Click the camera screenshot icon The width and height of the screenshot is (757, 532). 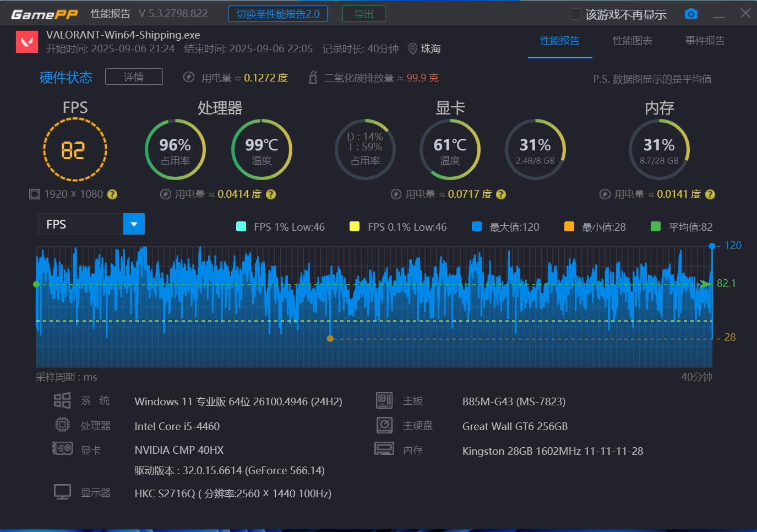click(691, 14)
